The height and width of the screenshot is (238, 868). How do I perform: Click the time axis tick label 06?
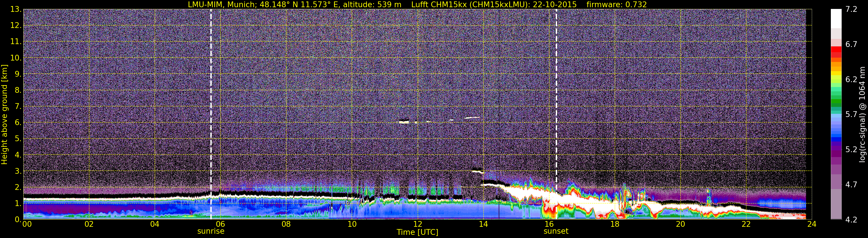220,224
